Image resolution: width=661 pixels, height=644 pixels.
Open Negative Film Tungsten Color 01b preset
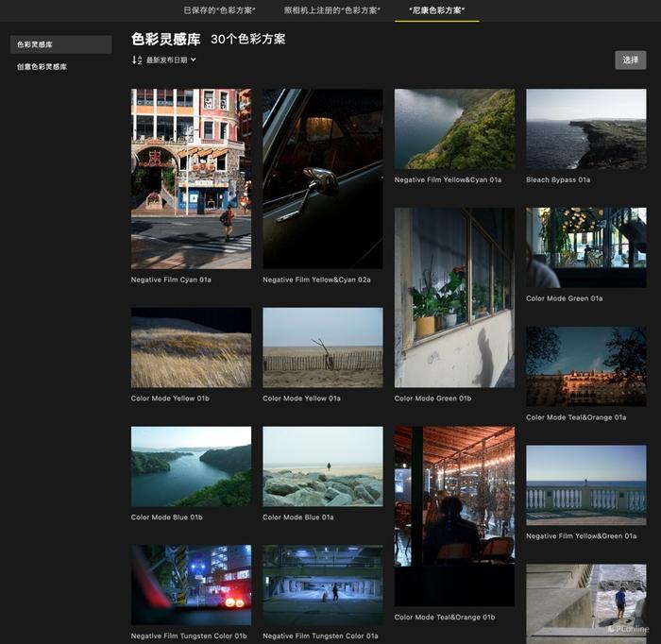point(191,585)
